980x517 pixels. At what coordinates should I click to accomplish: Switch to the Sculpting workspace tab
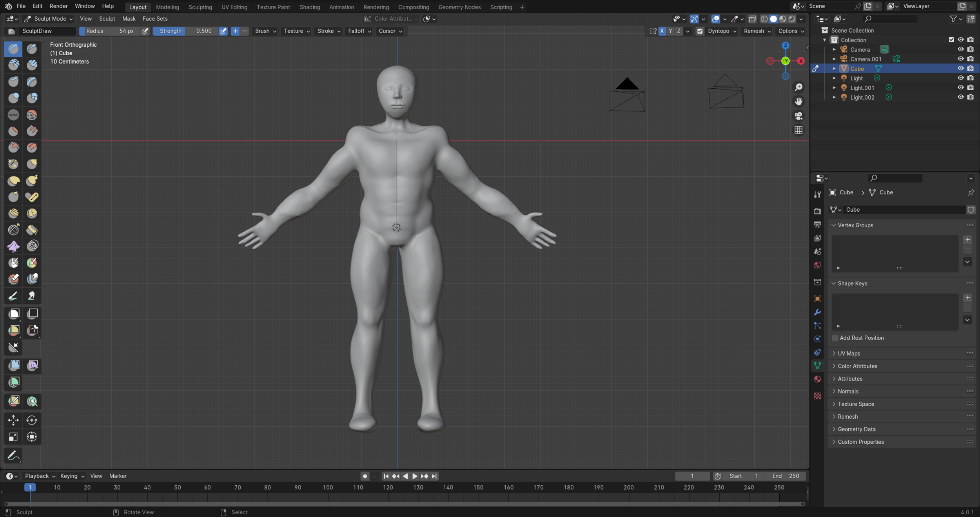click(200, 7)
